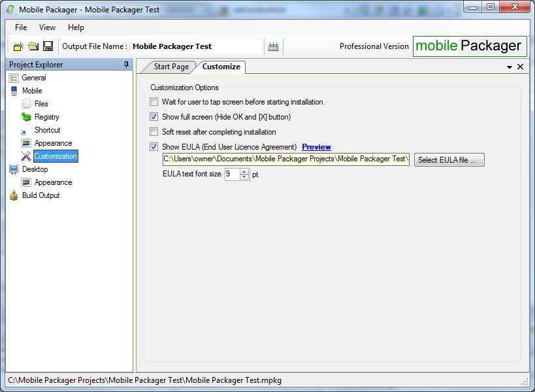Select Registry in the tree
The width and height of the screenshot is (535, 392).
tap(47, 117)
